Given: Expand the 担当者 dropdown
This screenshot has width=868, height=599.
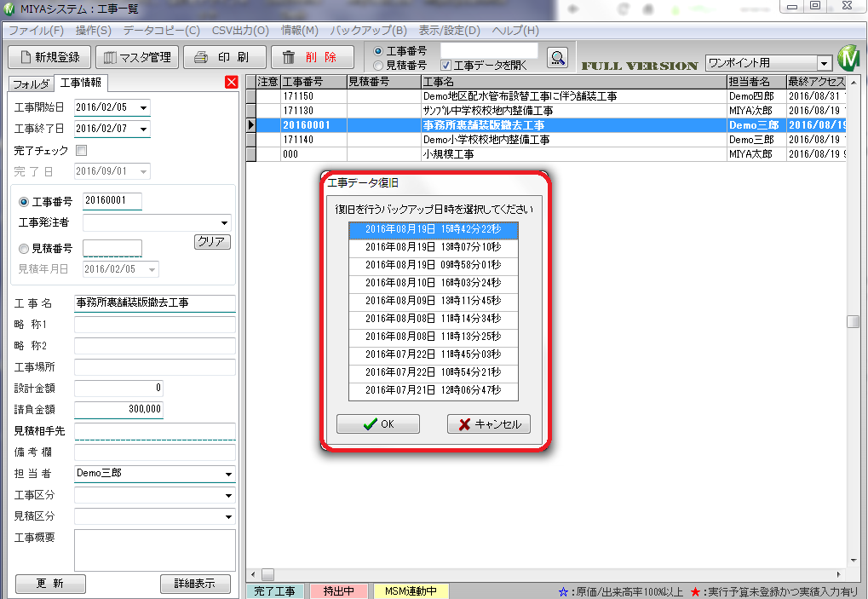Looking at the screenshot, I should pos(228,475).
